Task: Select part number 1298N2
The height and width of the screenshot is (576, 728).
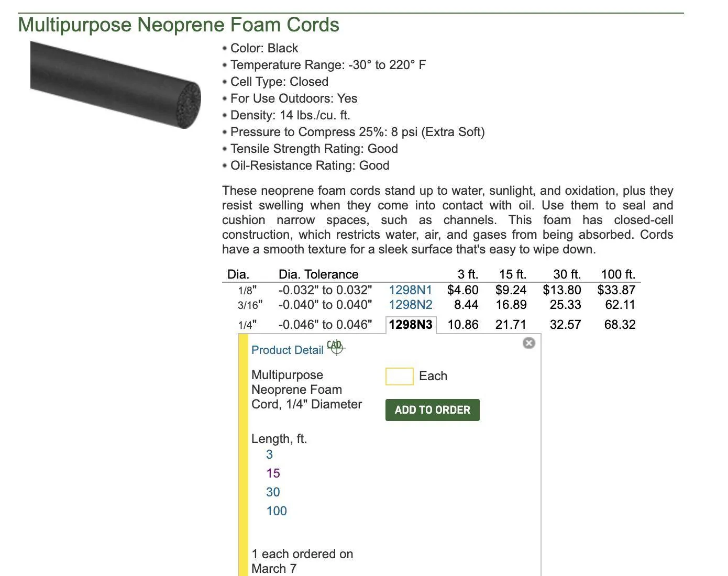Action: click(411, 305)
